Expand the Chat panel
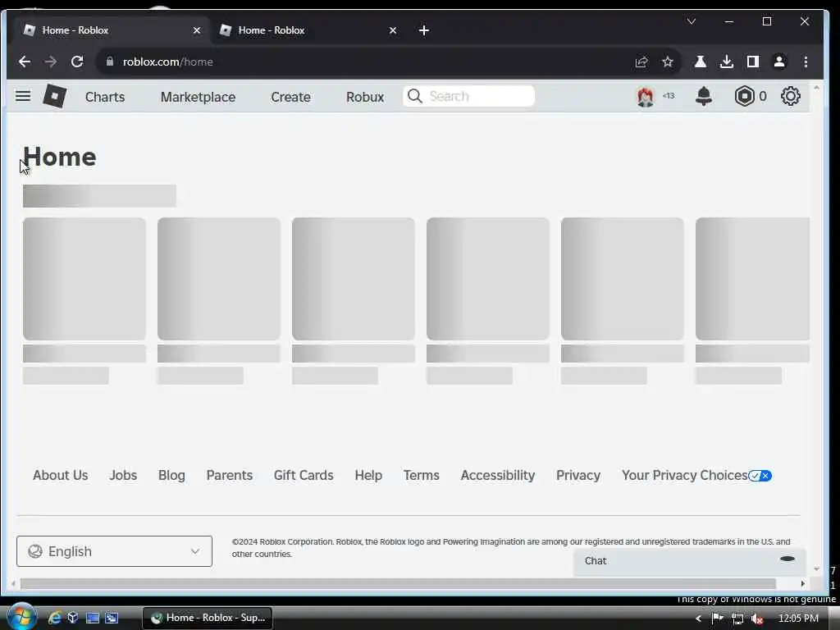The width and height of the screenshot is (840, 630). [689, 561]
